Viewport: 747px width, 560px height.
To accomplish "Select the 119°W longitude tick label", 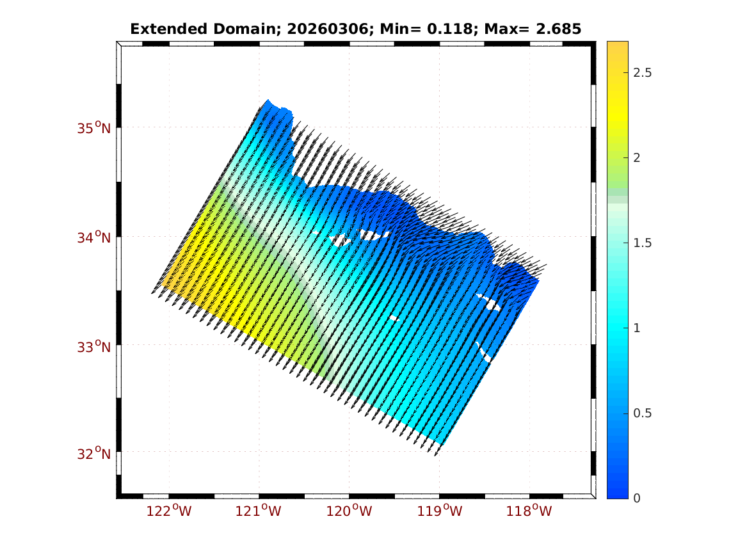I will click(440, 511).
